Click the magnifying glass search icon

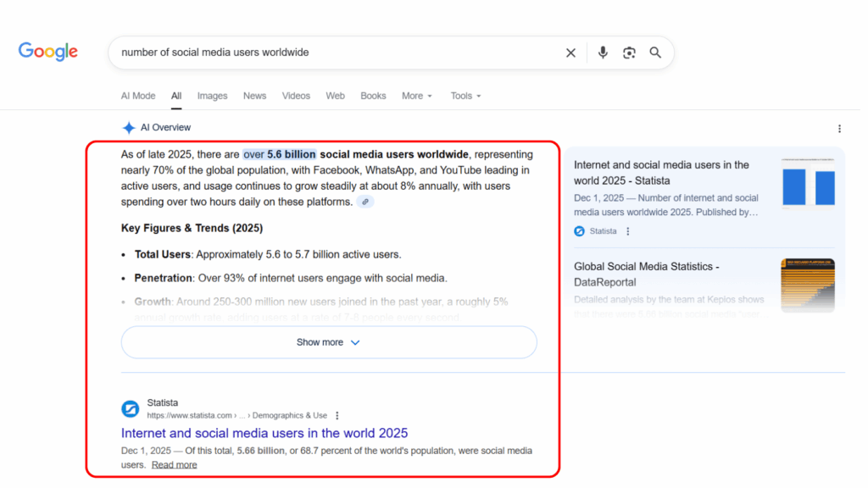(x=655, y=53)
